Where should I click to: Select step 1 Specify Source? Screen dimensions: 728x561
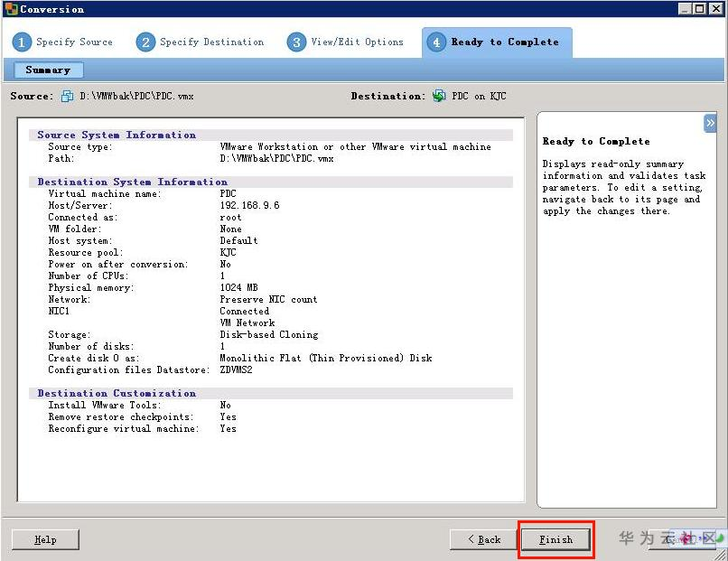click(x=63, y=42)
